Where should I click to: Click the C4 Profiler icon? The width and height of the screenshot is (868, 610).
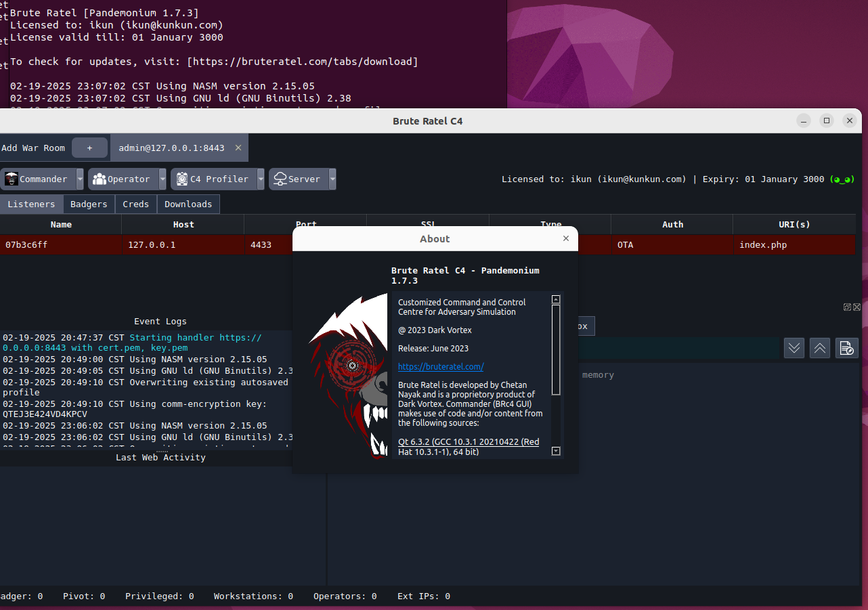[181, 179]
